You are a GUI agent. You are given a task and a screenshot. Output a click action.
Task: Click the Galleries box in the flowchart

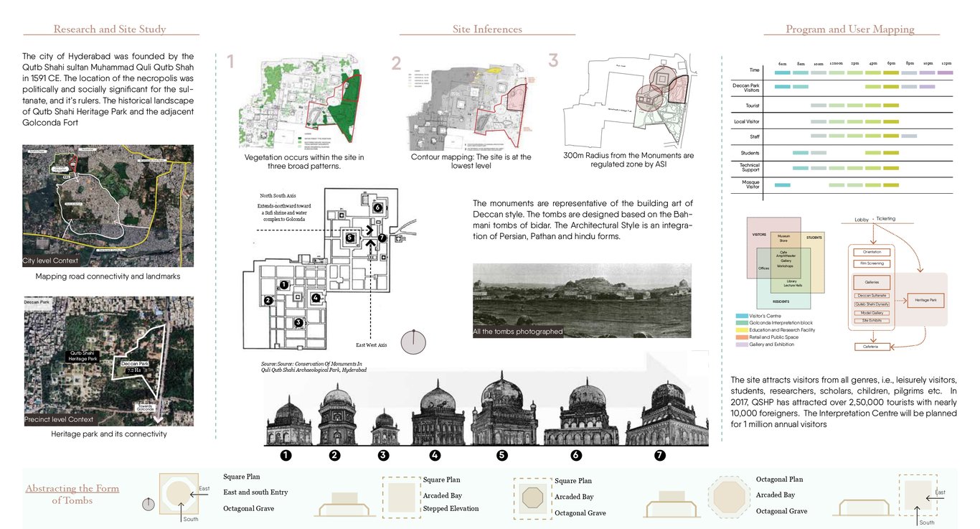pyautogui.click(x=872, y=283)
